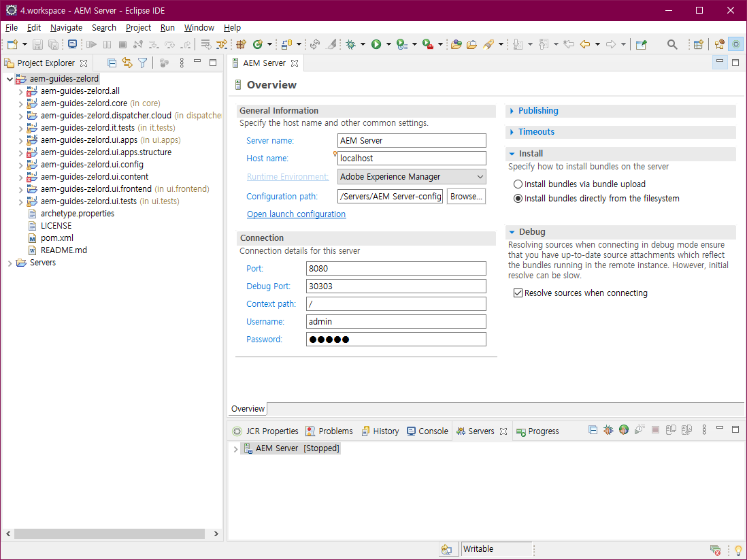Click the Open Perspective icon
Viewport: 747px width, 560px height.
(699, 44)
